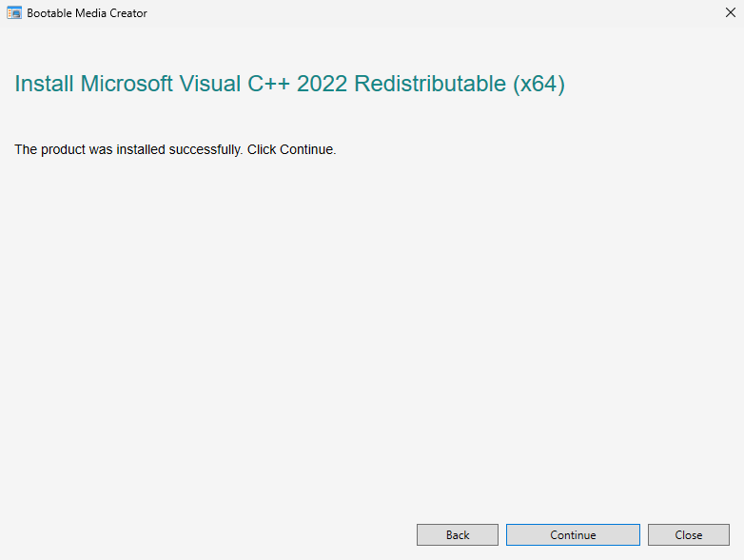Click the Bootable Media Creator app icon
This screenshot has width=744, height=560.
coord(14,12)
